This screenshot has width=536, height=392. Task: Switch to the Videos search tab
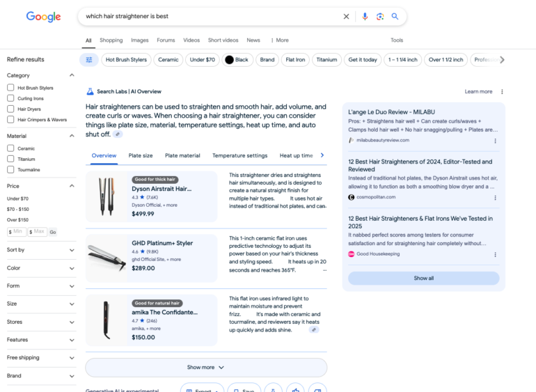tap(191, 40)
